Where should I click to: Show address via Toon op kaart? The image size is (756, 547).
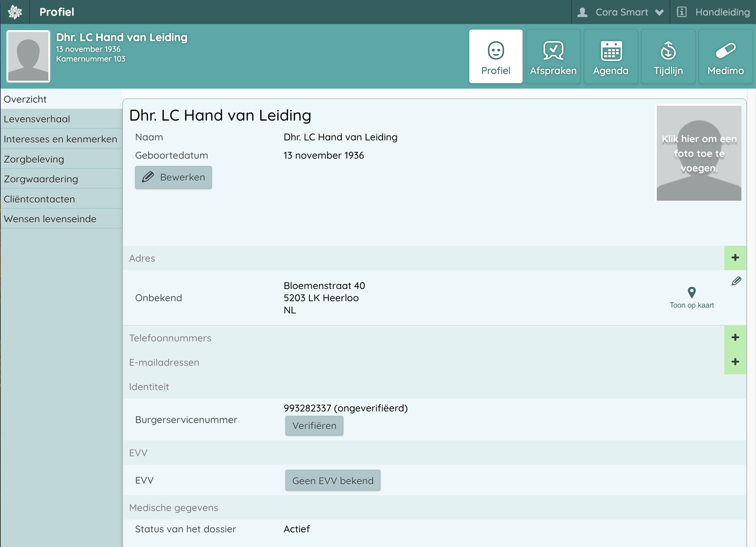pos(691,298)
